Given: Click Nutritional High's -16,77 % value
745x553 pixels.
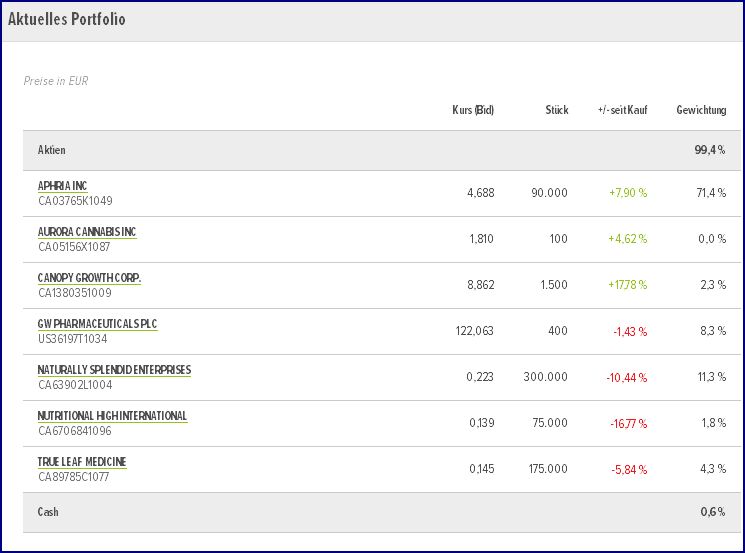Looking at the screenshot, I should (628, 423).
